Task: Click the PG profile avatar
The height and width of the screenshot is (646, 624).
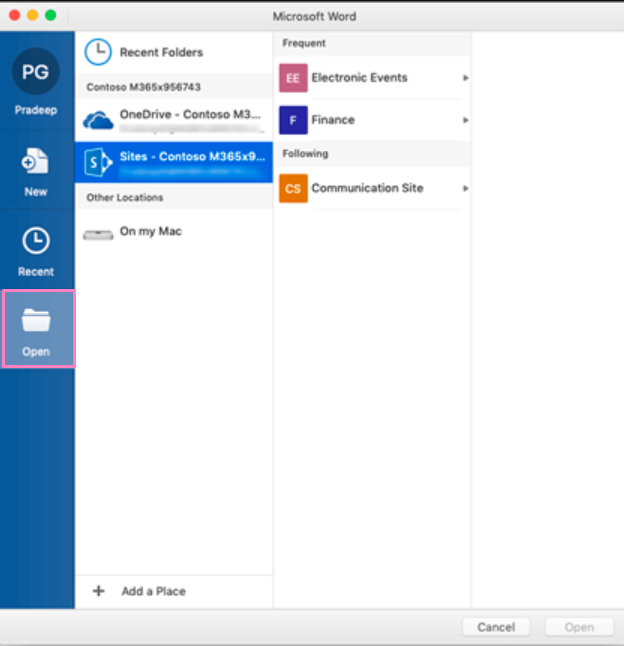Action: [36, 71]
